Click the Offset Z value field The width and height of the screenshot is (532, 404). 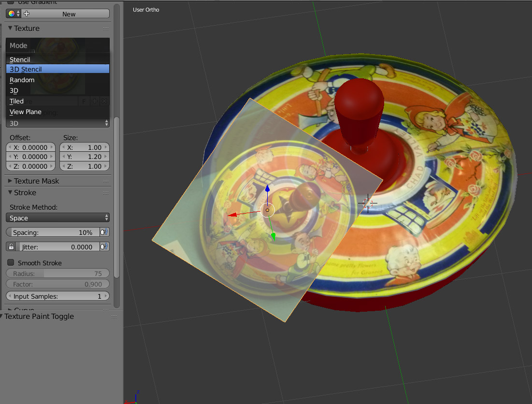30,166
